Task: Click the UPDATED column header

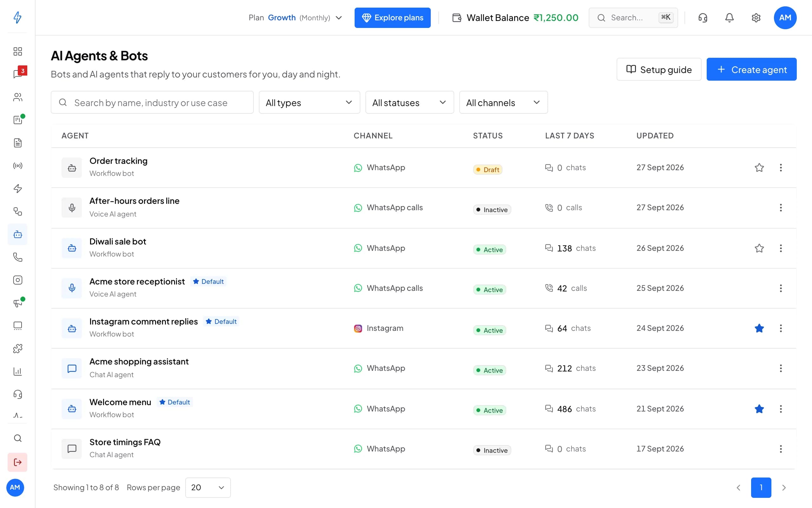Action: 655,136
